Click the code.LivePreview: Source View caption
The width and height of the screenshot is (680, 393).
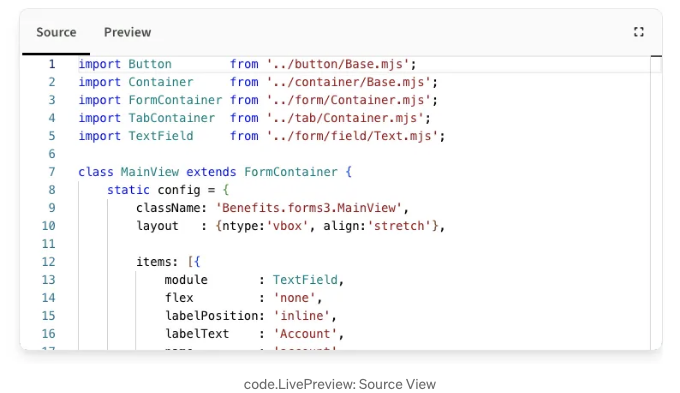point(340,384)
